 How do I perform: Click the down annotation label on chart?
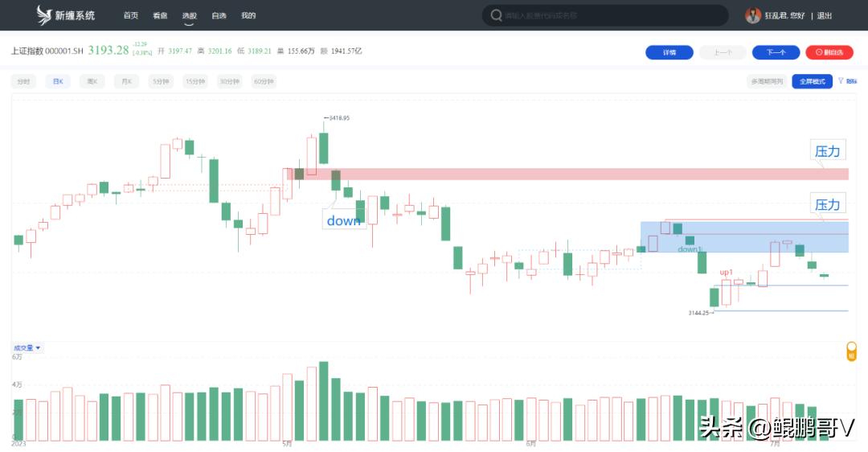pos(343,220)
